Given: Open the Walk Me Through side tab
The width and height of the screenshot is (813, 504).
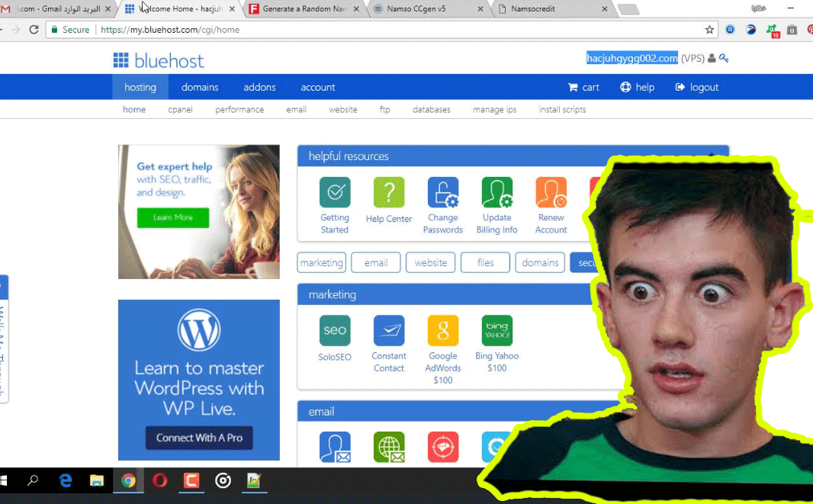Looking at the screenshot, I should (2, 339).
